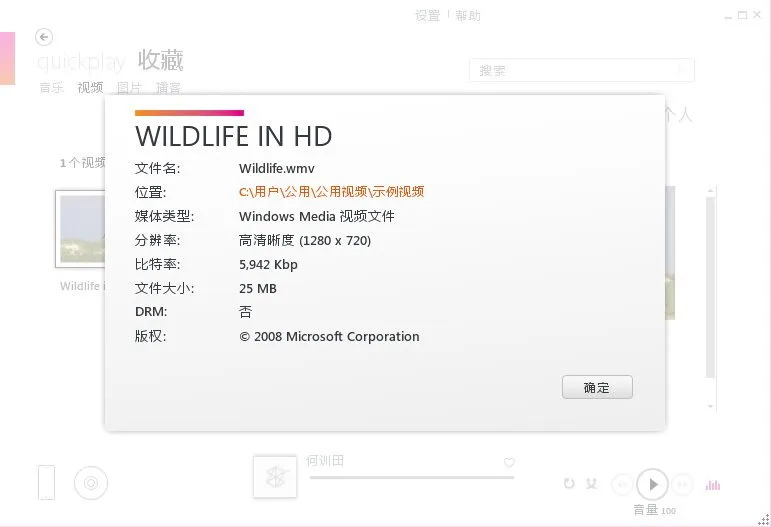Click the 1 个视频 count label
This screenshot has height=527, width=771.
[83, 163]
